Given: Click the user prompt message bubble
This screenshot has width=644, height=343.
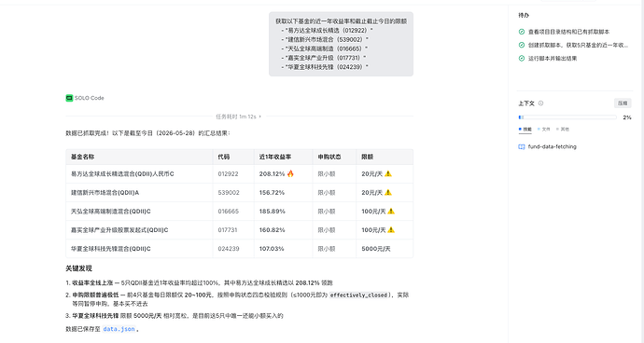Looking at the screenshot, I should tap(341, 44).
